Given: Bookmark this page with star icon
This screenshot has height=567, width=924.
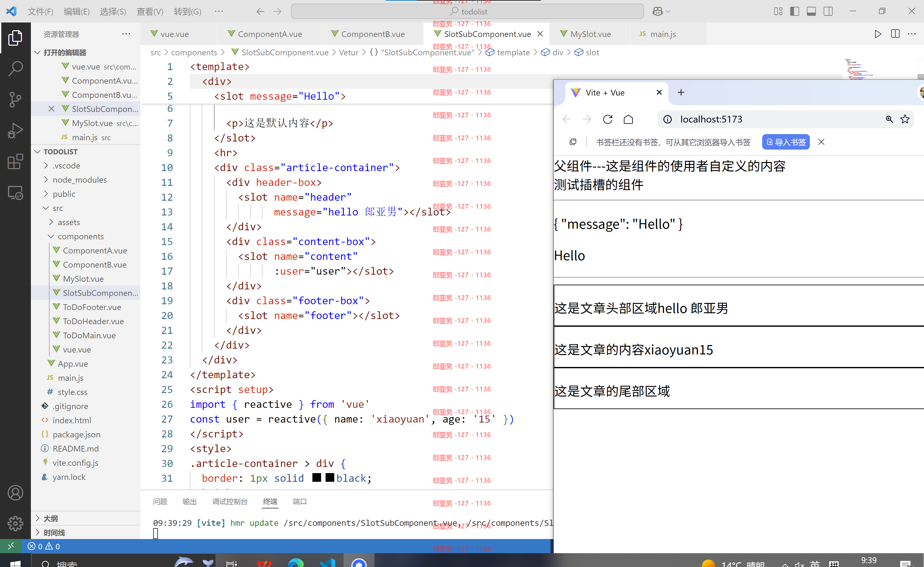Looking at the screenshot, I should 905,119.
